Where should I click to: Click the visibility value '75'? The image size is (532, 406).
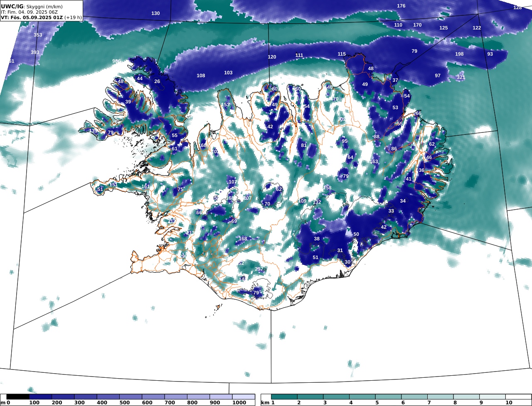[x=180, y=189]
